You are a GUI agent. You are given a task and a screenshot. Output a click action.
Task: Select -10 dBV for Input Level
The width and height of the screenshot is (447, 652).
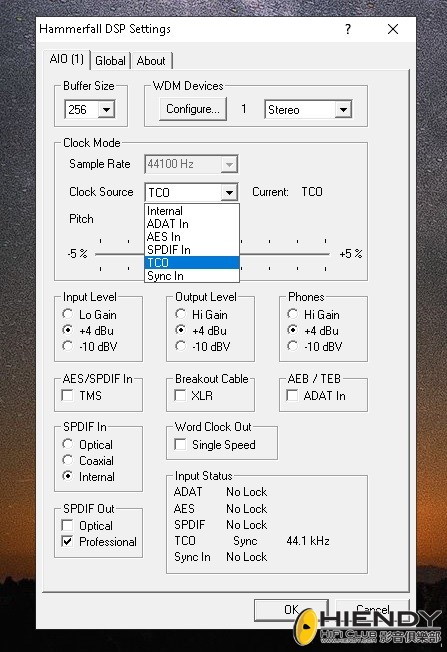click(89, 346)
